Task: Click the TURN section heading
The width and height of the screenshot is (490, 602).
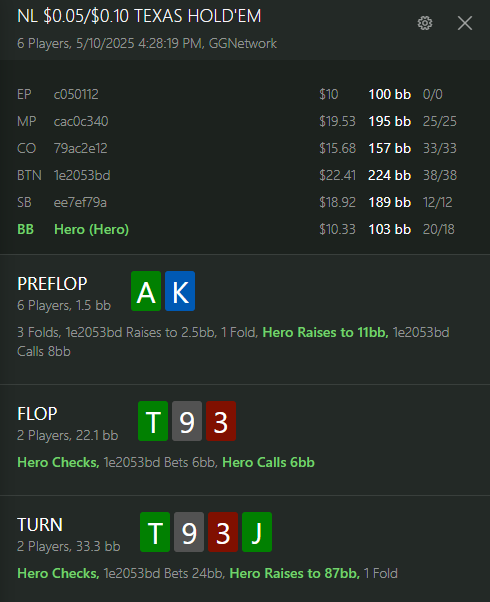Action: [x=40, y=525]
